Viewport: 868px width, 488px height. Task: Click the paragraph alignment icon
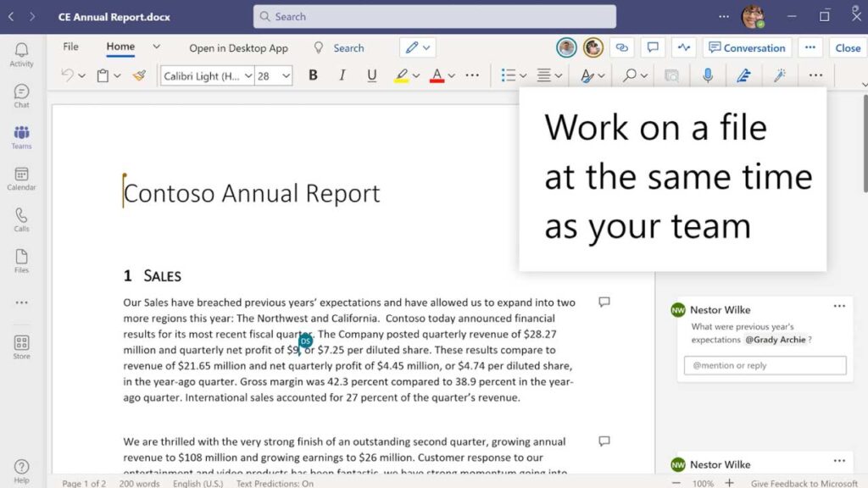pyautogui.click(x=544, y=75)
